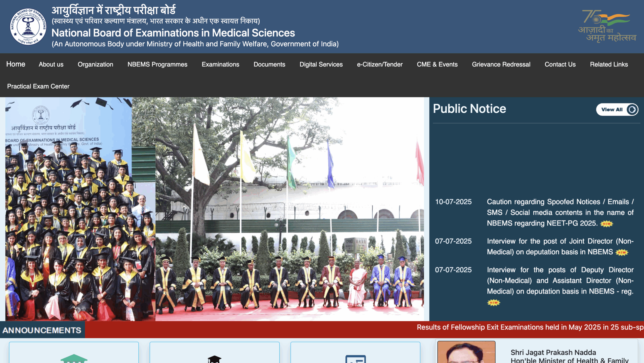Viewport: 644px width, 363px height.
Task: Expand the Examinations navigation menu
Action: [220, 64]
